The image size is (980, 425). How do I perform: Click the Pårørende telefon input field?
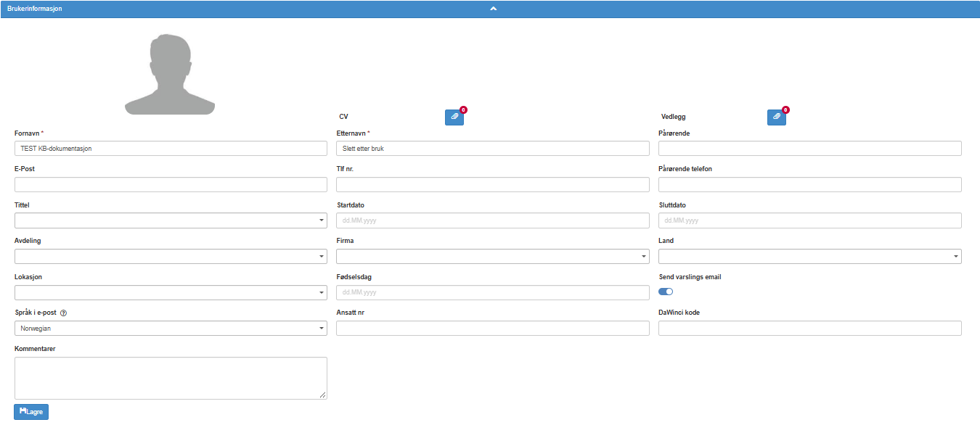810,184
